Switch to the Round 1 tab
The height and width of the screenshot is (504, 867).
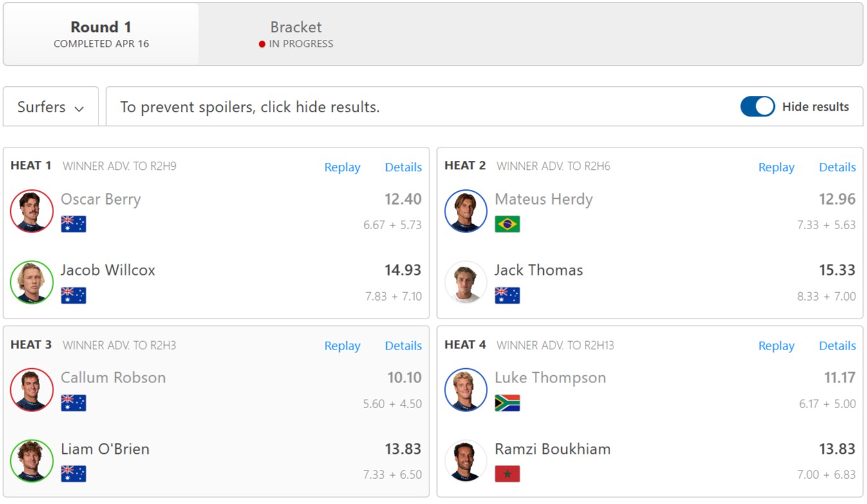click(x=101, y=34)
